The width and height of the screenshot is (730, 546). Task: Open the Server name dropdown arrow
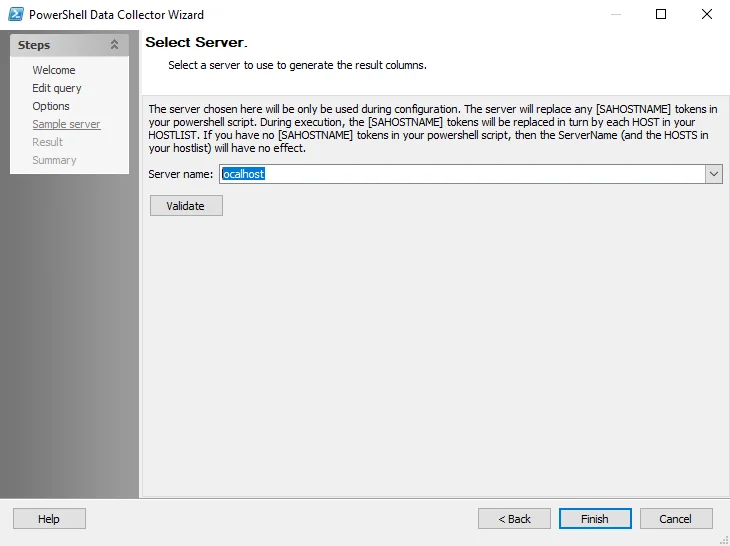point(714,174)
